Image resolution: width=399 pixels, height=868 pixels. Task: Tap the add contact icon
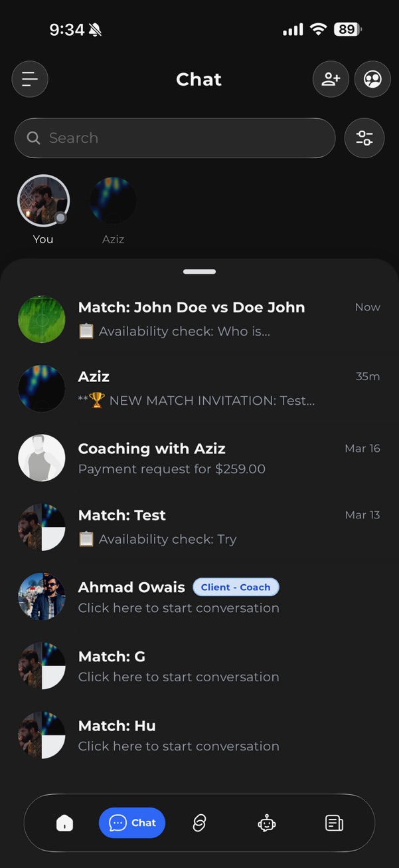pyautogui.click(x=331, y=79)
